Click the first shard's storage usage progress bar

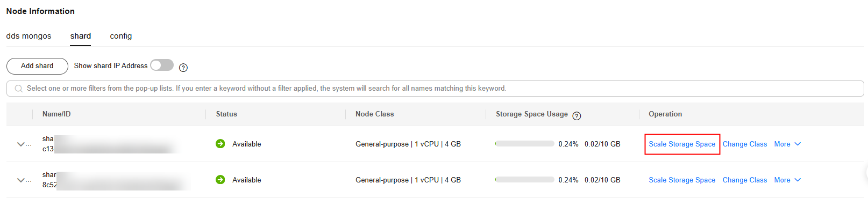click(524, 144)
